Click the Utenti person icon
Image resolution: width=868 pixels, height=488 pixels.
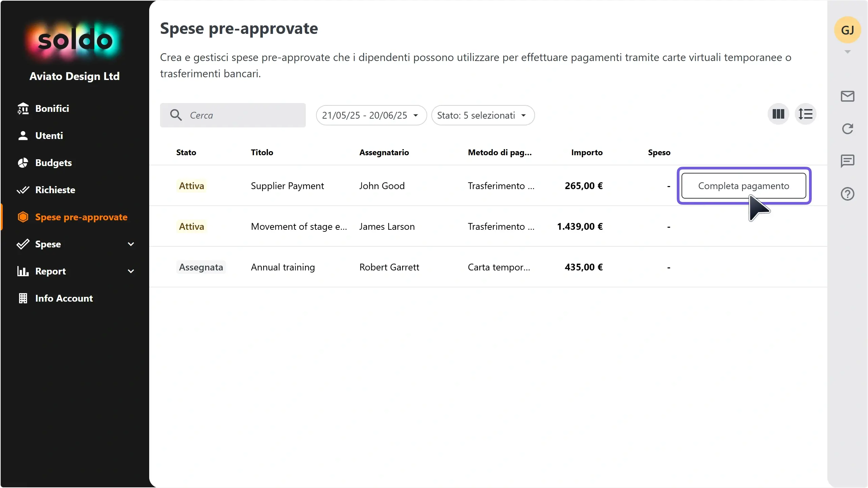(x=23, y=136)
